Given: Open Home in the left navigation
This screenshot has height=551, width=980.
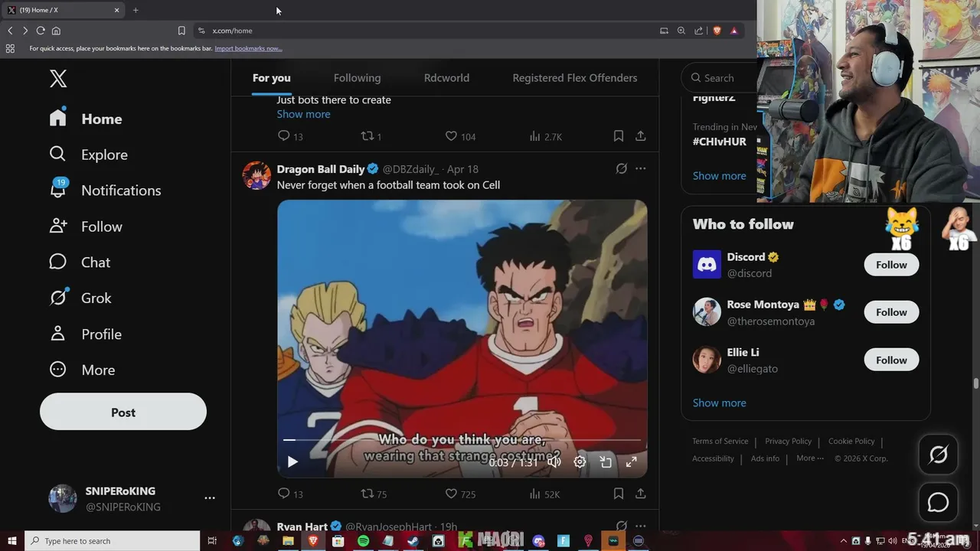Looking at the screenshot, I should 86,119.
